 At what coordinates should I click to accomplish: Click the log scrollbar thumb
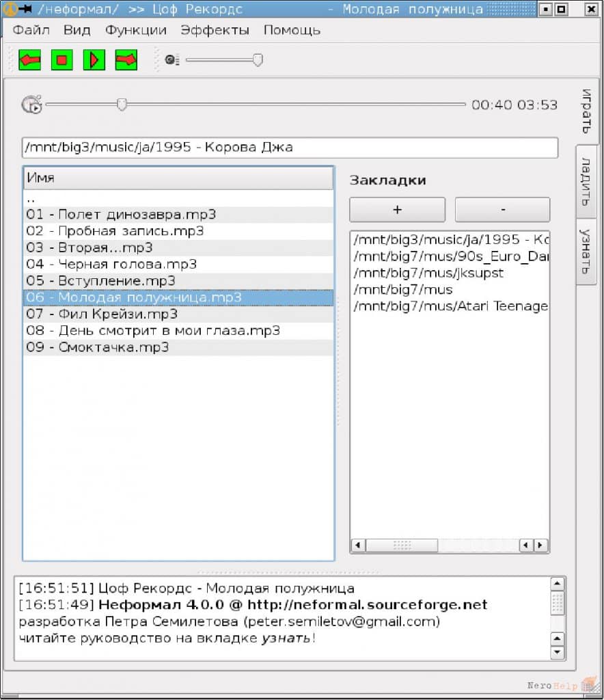(x=557, y=603)
